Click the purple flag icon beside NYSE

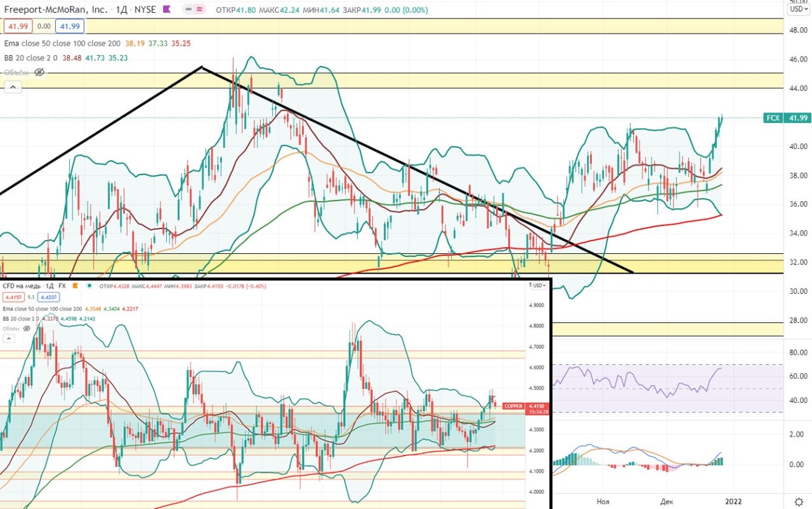click(167, 10)
